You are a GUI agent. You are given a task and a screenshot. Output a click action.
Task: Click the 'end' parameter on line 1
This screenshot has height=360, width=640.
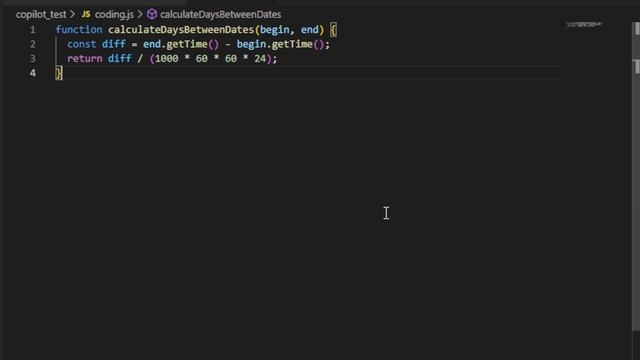[x=309, y=30]
